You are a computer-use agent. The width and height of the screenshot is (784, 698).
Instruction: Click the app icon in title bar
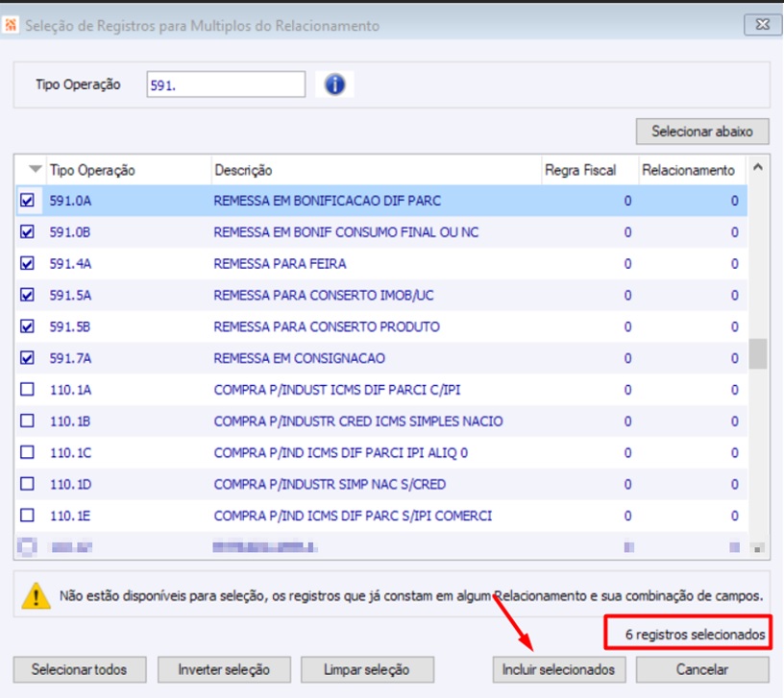click(x=11, y=24)
